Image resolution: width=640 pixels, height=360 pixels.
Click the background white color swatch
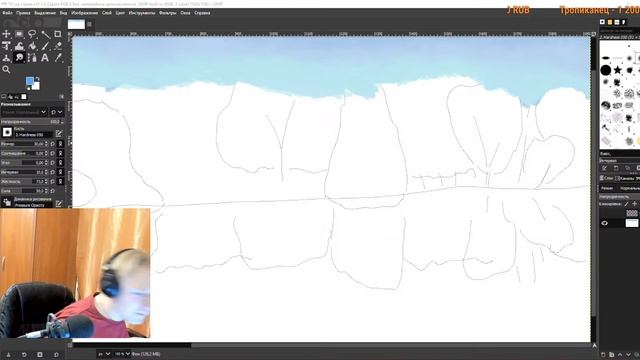click(x=37, y=86)
